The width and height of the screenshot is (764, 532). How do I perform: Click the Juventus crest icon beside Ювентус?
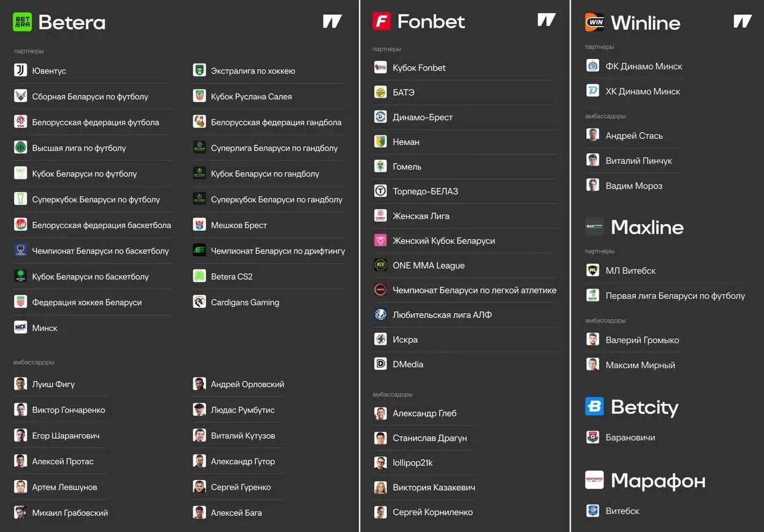[x=21, y=70]
